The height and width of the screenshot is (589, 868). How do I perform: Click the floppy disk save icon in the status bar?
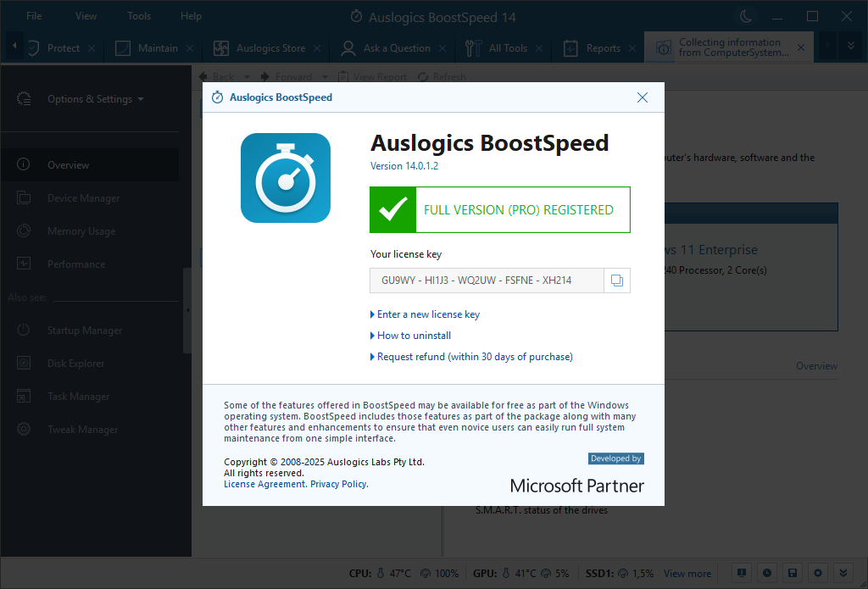(x=793, y=573)
